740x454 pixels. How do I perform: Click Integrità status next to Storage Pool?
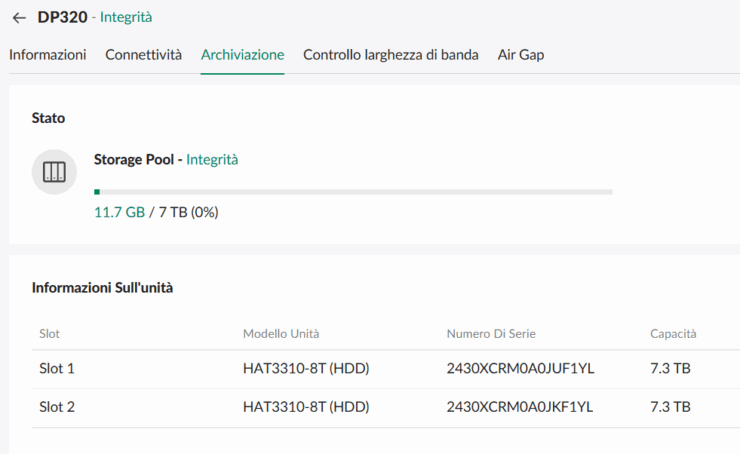tap(212, 159)
